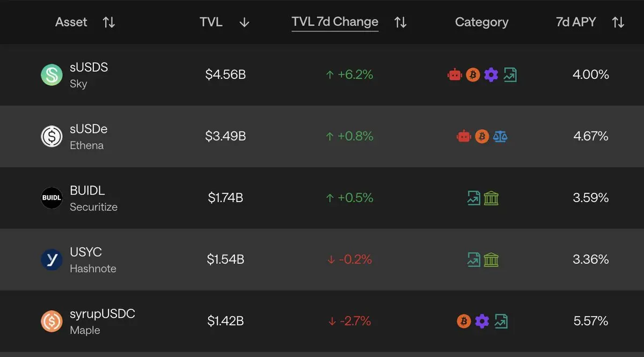Open the sUSDS asset name link
The height and width of the screenshot is (357, 644).
click(89, 68)
